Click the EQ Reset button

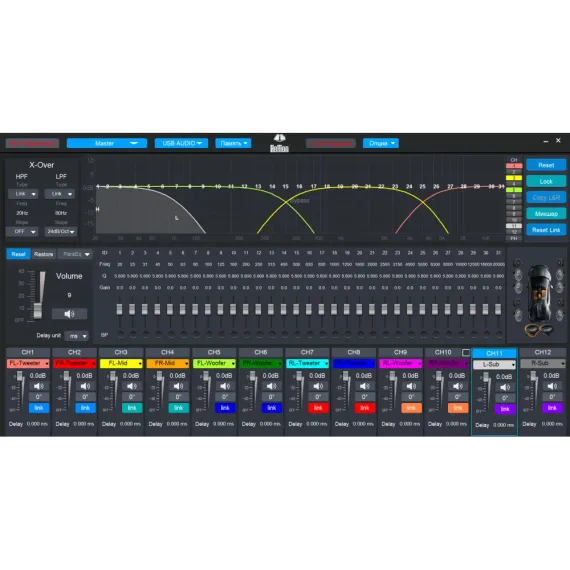click(18, 254)
